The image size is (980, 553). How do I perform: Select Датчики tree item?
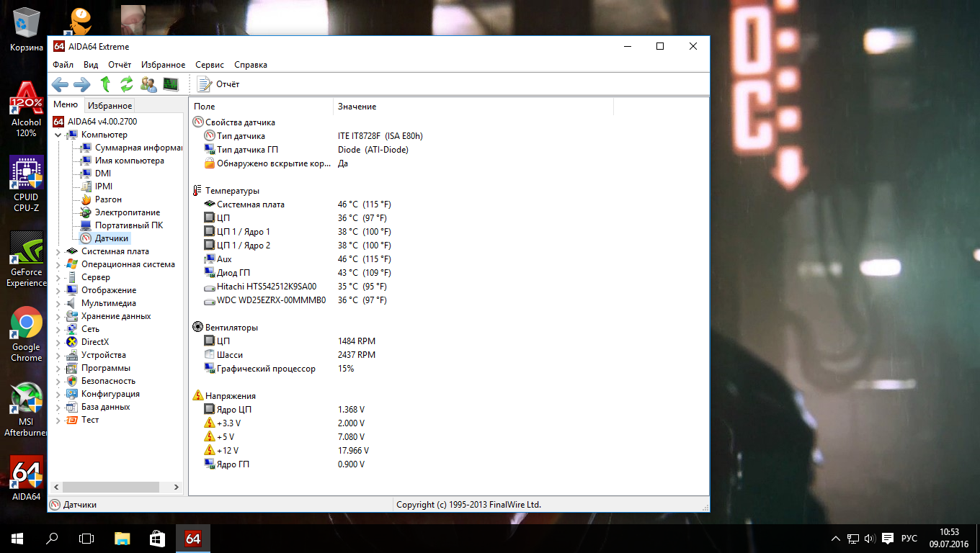[104, 238]
